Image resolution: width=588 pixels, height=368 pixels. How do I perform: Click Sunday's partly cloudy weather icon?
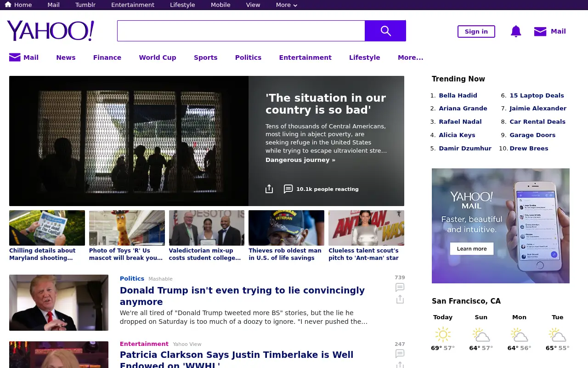coord(481,334)
